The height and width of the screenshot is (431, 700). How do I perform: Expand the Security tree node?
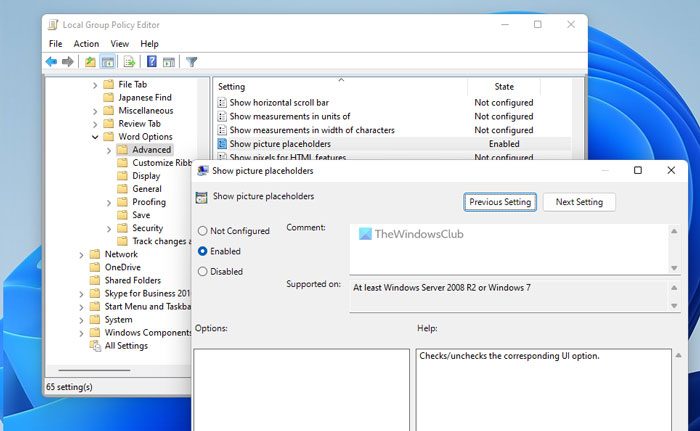tap(109, 229)
